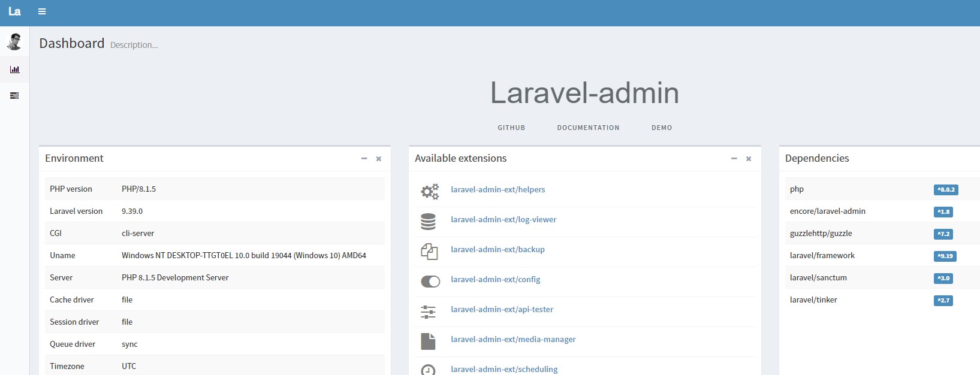Click the sliders icon for api-tester

pos(428,312)
